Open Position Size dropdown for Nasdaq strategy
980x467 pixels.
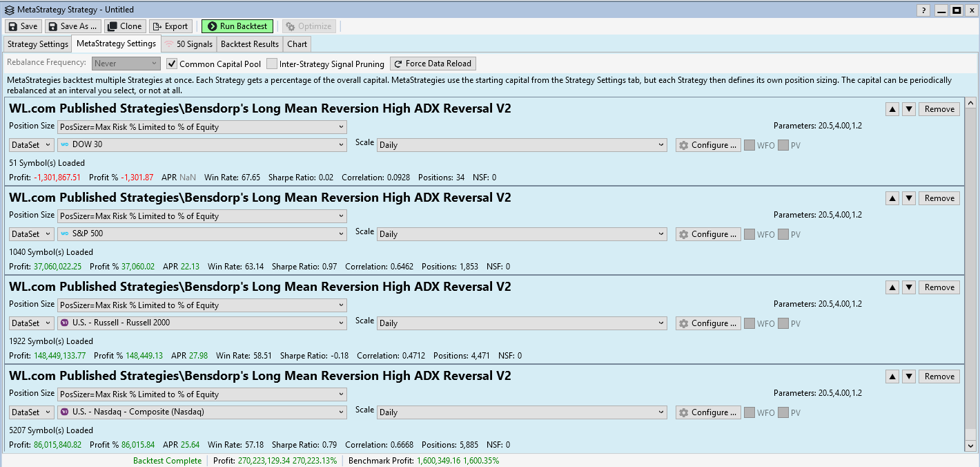[202, 394]
